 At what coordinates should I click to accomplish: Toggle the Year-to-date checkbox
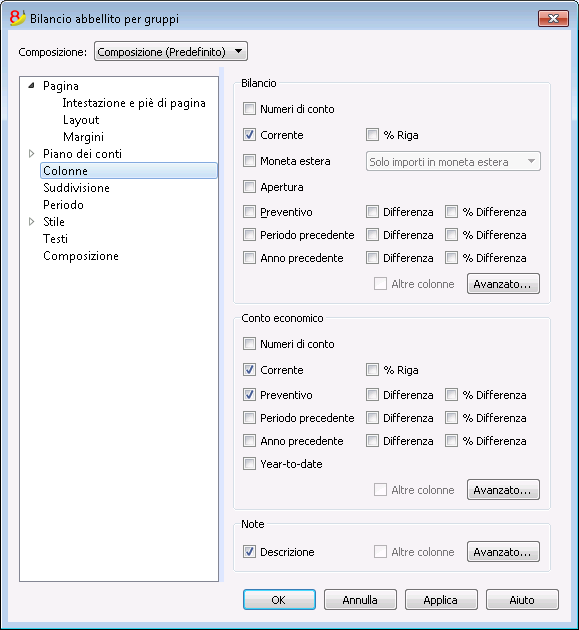tap(249, 464)
